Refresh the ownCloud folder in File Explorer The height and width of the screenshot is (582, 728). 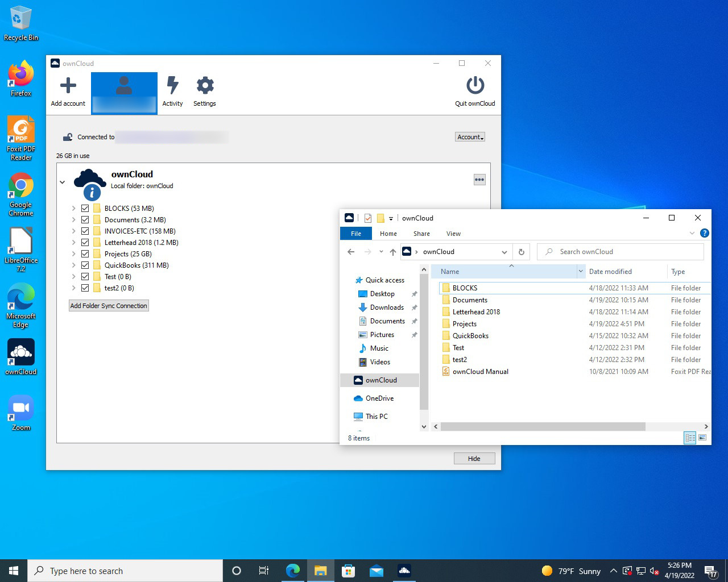[521, 251]
